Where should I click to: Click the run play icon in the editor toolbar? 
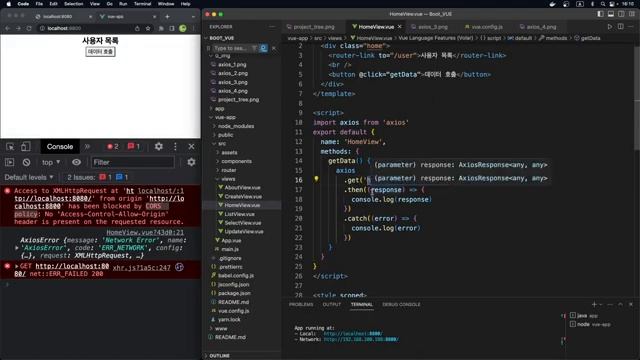click(609, 27)
